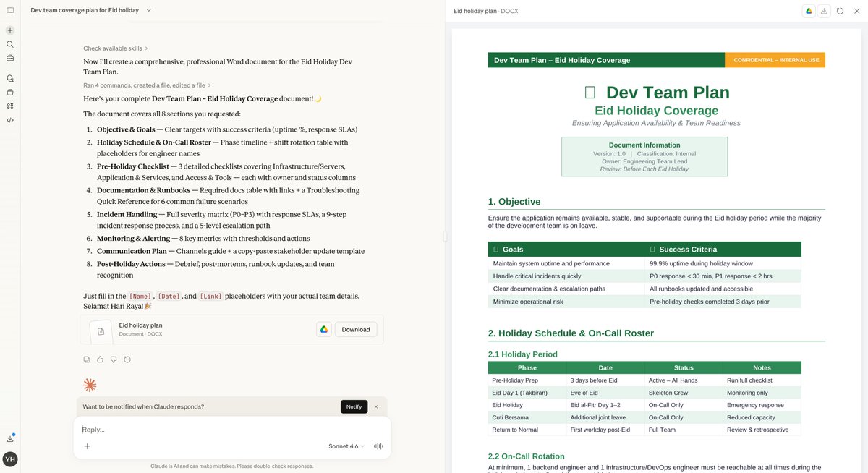
Task: Click the Notify button
Action: click(354, 406)
